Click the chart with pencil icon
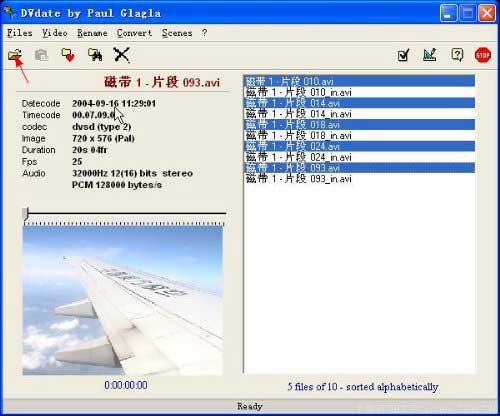Image resolution: width=500 pixels, height=416 pixels. (x=430, y=55)
